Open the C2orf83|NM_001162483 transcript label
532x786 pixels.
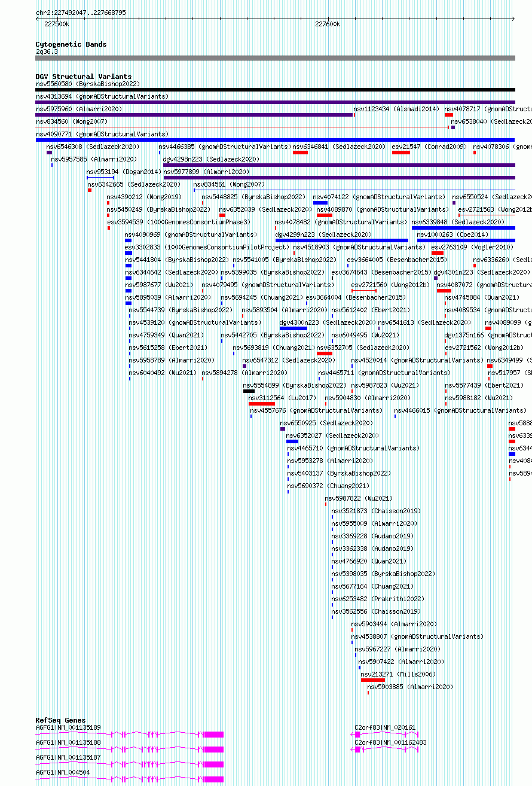pyautogui.click(x=391, y=742)
